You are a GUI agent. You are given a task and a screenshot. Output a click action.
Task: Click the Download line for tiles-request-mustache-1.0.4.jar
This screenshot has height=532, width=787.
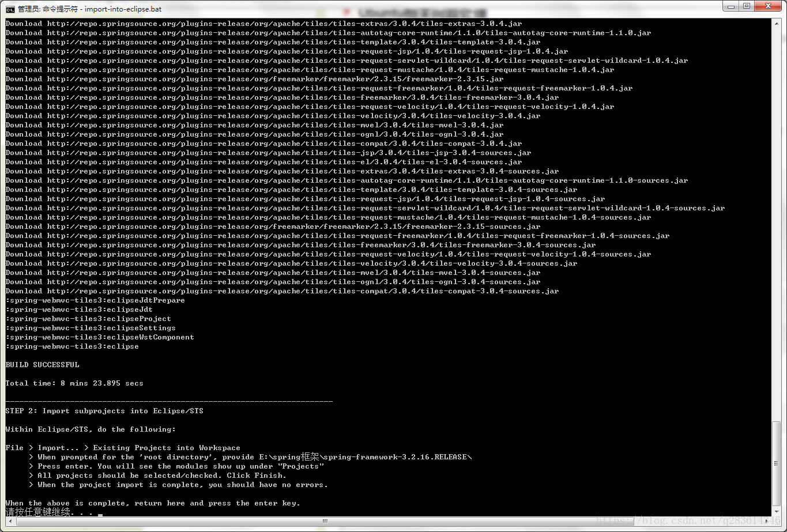click(x=310, y=70)
